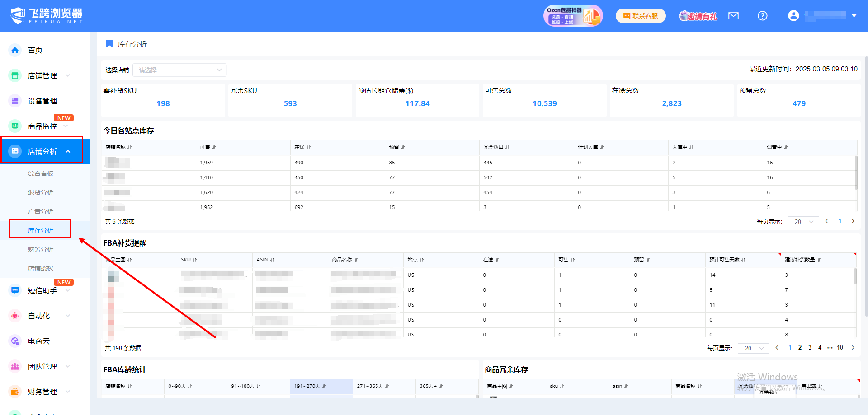This screenshot has width=868, height=415.
Task: Click the user profile avatar icon
Action: (x=793, y=16)
